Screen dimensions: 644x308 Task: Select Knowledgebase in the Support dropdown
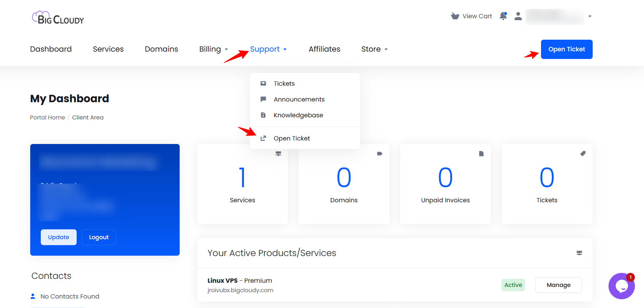tap(305, 115)
